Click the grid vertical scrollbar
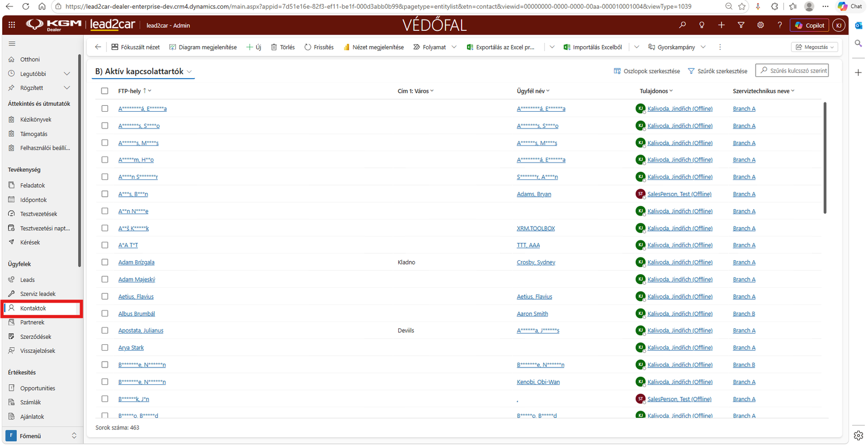 825,158
